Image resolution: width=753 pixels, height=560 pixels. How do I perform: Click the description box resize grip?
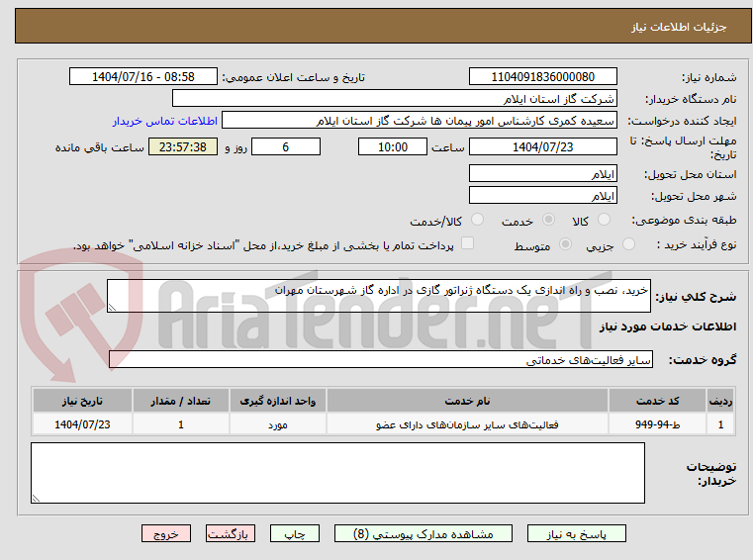pos(112,308)
